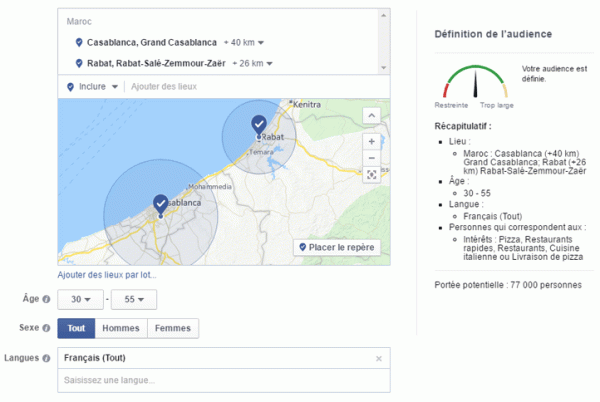Click the audience size gauge
The height and width of the screenshot is (402, 600).
(476, 82)
